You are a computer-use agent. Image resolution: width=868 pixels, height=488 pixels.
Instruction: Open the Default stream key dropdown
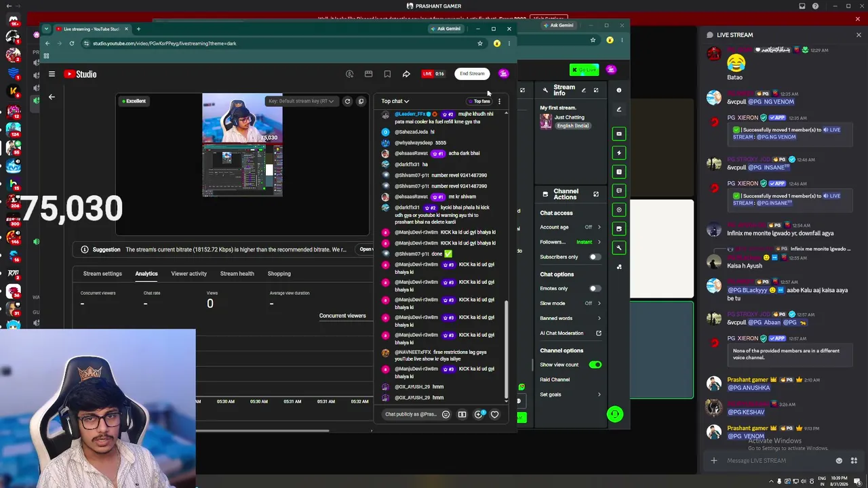301,102
